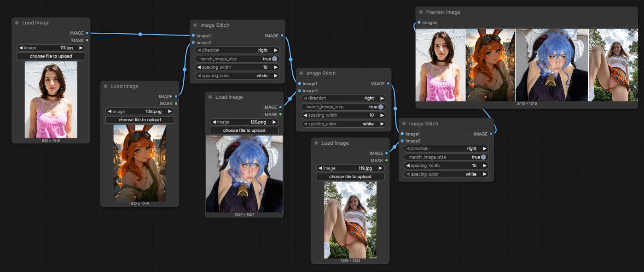
Task: Select the 126.png image thumbnail in Load Image
Action: (x=244, y=174)
